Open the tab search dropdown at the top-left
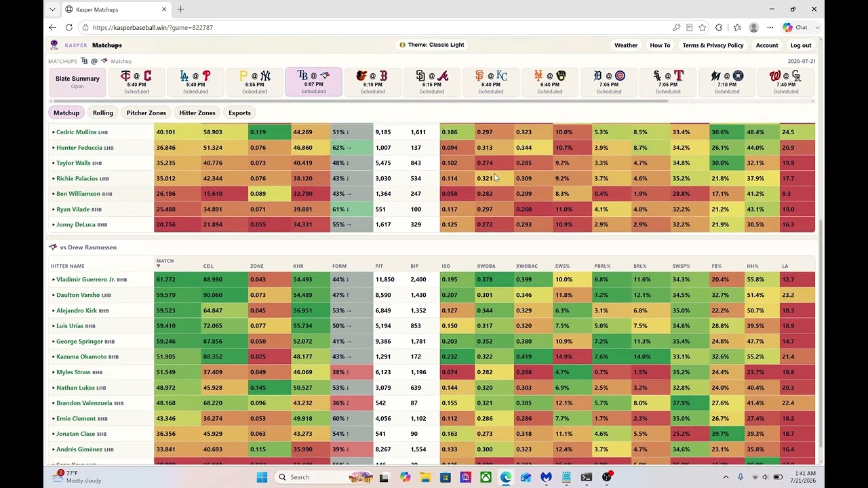 coord(52,9)
